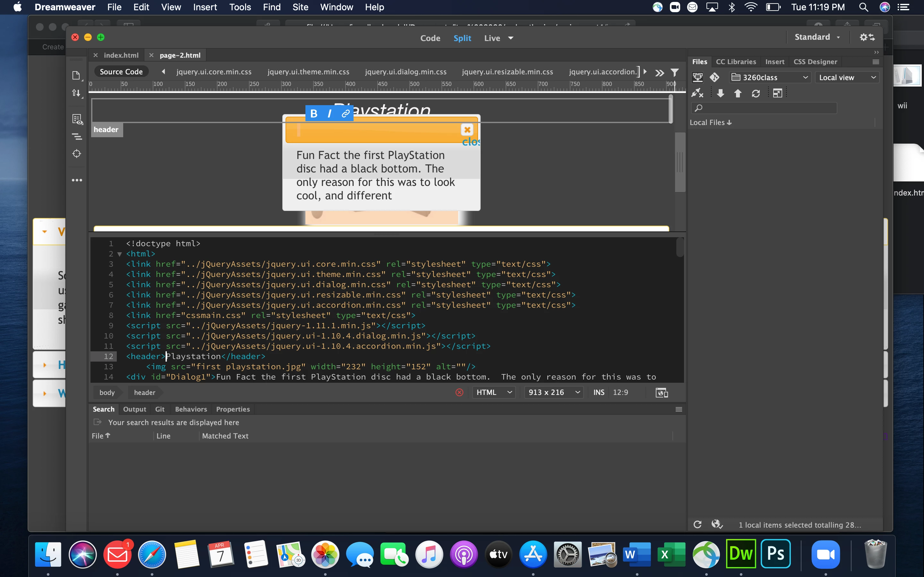Click the Bold formatting icon
The width and height of the screenshot is (924, 577).
click(x=314, y=114)
